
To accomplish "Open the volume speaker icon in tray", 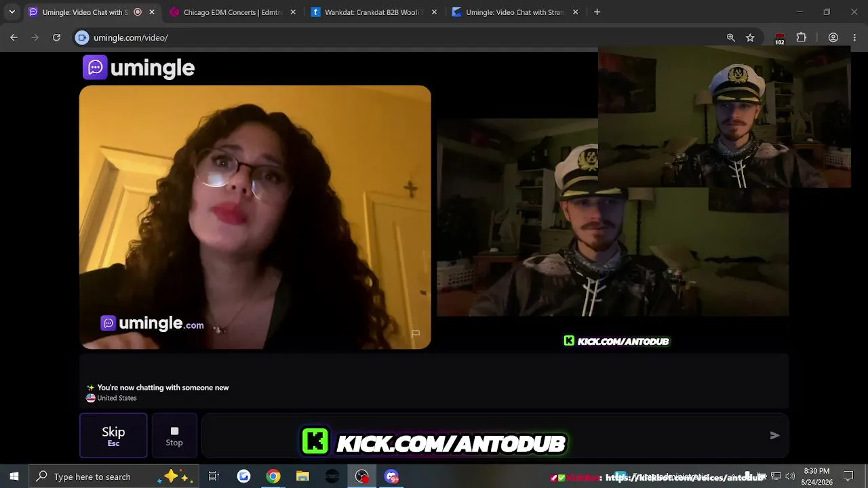I will click(790, 476).
